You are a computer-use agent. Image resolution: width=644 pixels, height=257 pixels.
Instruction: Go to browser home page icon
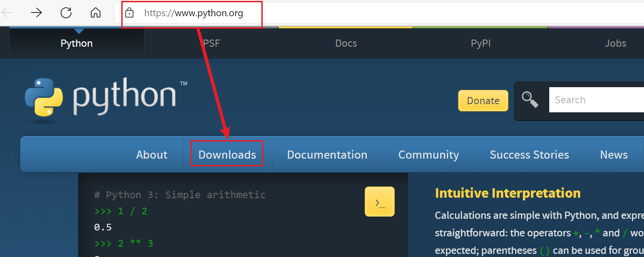pos(96,13)
